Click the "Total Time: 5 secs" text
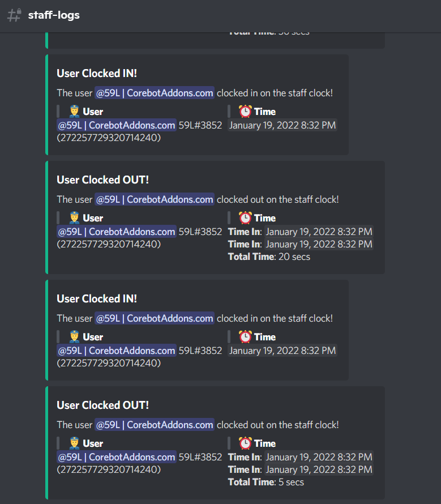 pos(266,482)
